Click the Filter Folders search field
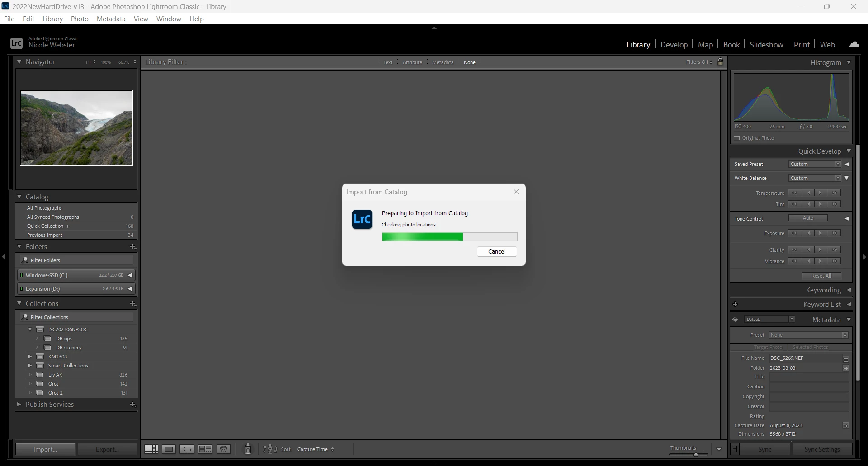Screen dimensions: 868x466 77,260
